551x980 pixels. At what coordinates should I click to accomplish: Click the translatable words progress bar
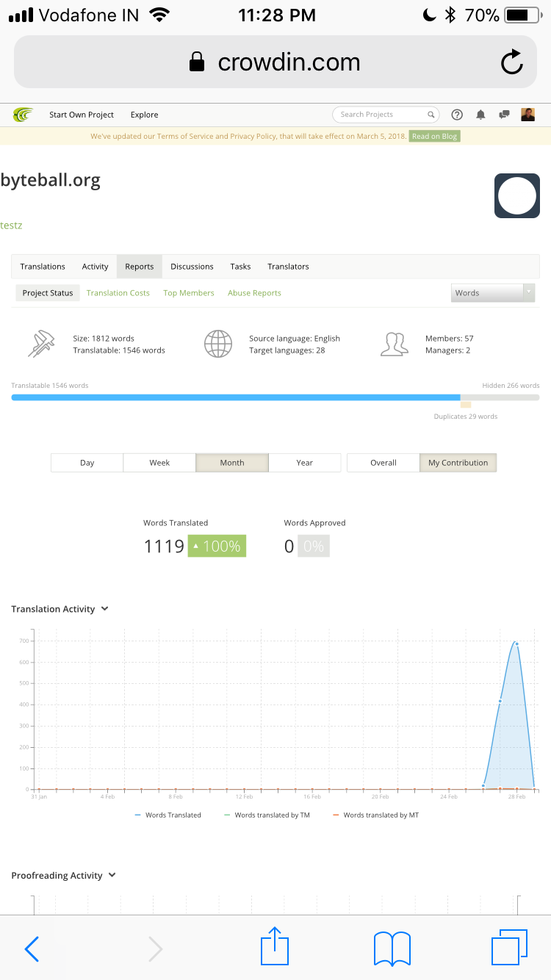click(236, 397)
